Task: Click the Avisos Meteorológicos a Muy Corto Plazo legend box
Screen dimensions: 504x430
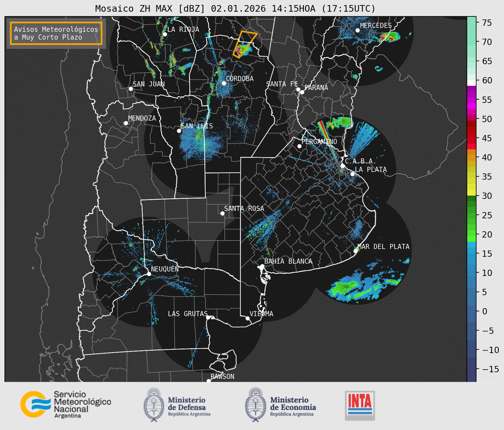Action: pyautogui.click(x=56, y=33)
